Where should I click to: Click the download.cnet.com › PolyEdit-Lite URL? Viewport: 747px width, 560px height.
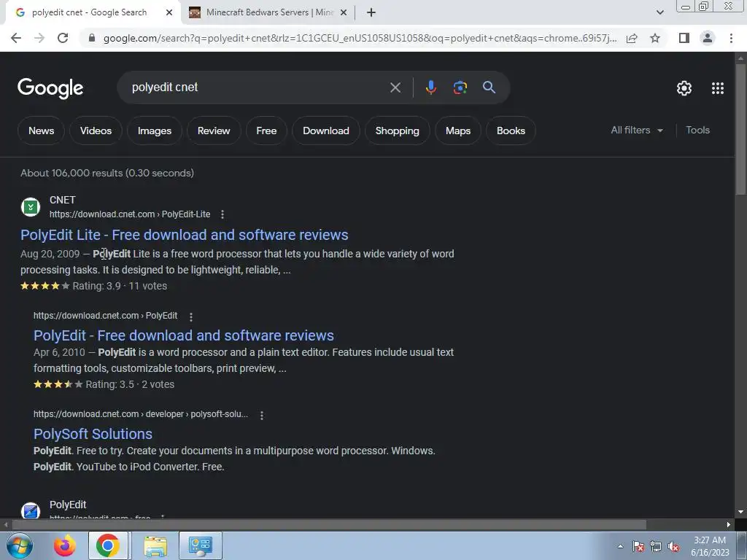[x=130, y=214]
